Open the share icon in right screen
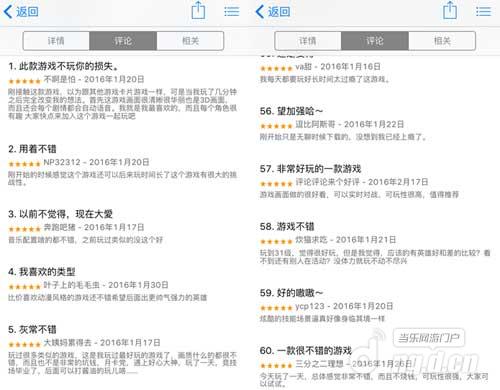This screenshot has width=500, height=390. (x=450, y=10)
